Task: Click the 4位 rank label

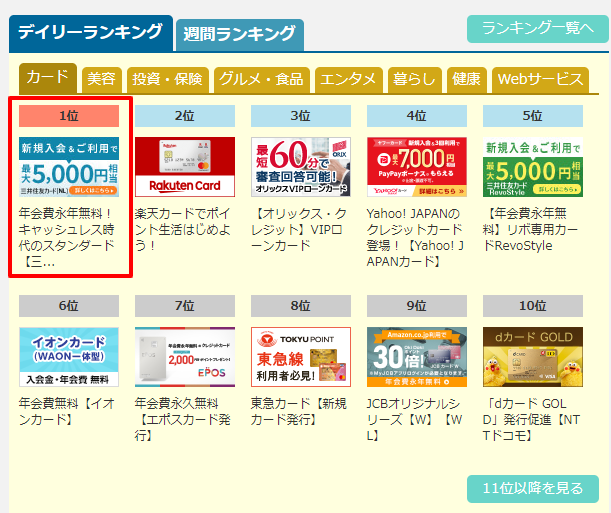Action: [417, 116]
